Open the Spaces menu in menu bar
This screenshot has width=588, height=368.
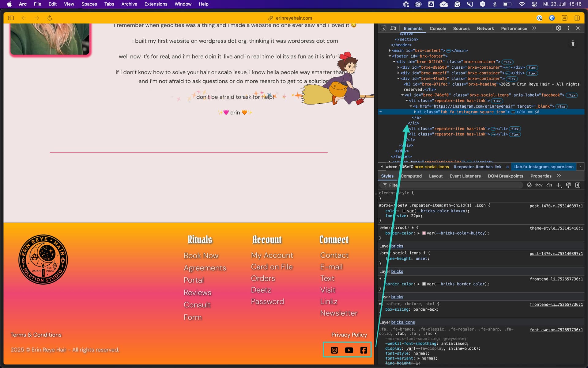(x=89, y=4)
